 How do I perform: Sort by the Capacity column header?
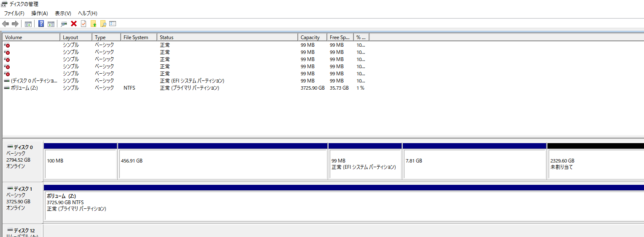(x=310, y=37)
